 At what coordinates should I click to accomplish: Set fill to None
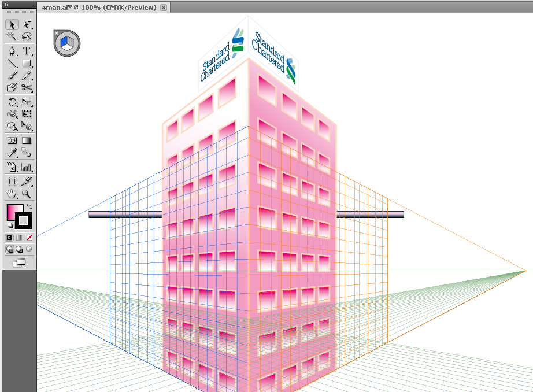point(29,238)
